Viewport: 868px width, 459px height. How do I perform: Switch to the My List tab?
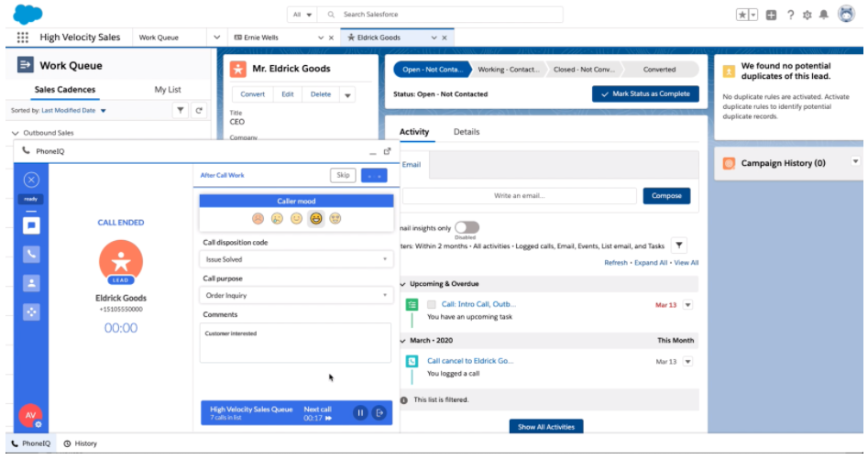167,90
